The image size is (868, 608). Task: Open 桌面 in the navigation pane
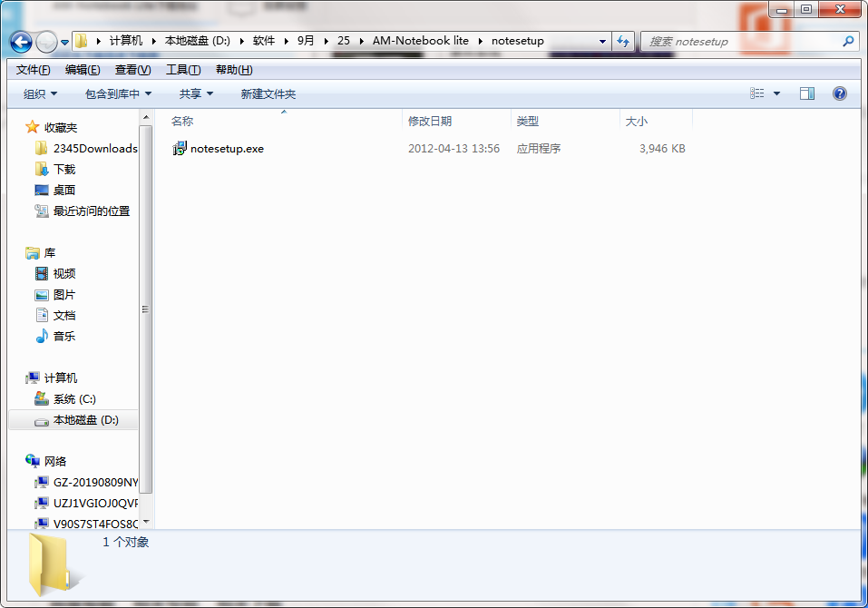(x=54, y=190)
